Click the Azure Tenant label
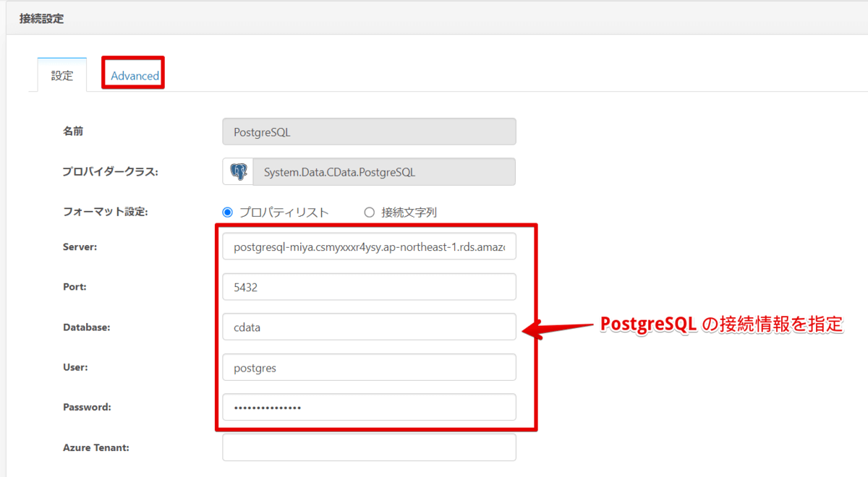 (x=96, y=447)
